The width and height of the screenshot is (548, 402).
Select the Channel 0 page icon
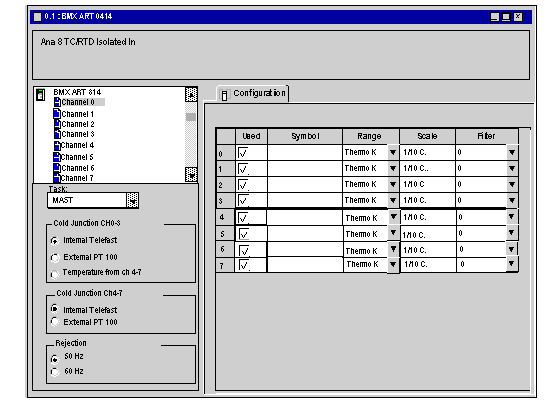coord(57,102)
